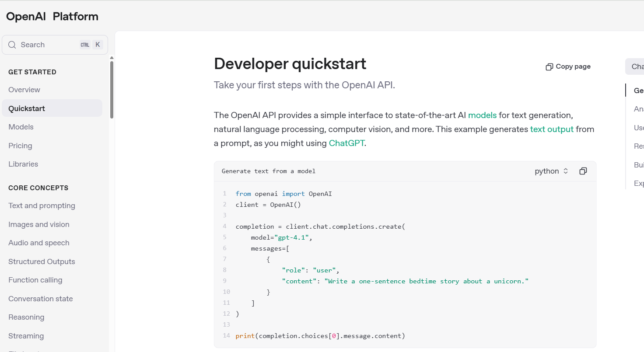The height and width of the screenshot is (352, 644).
Task: Go to Pricing in sidebar
Action: tap(20, 146)
